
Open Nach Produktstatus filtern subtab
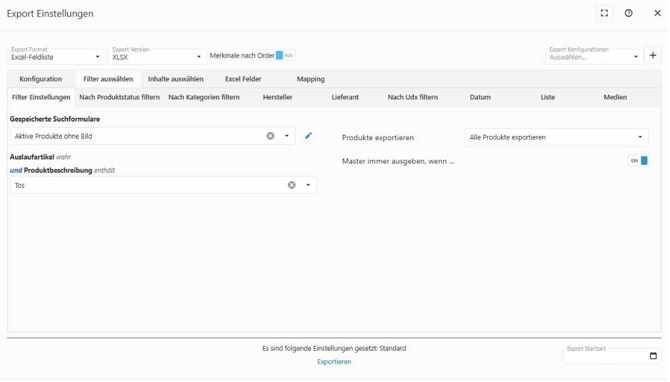pos(120,97)
